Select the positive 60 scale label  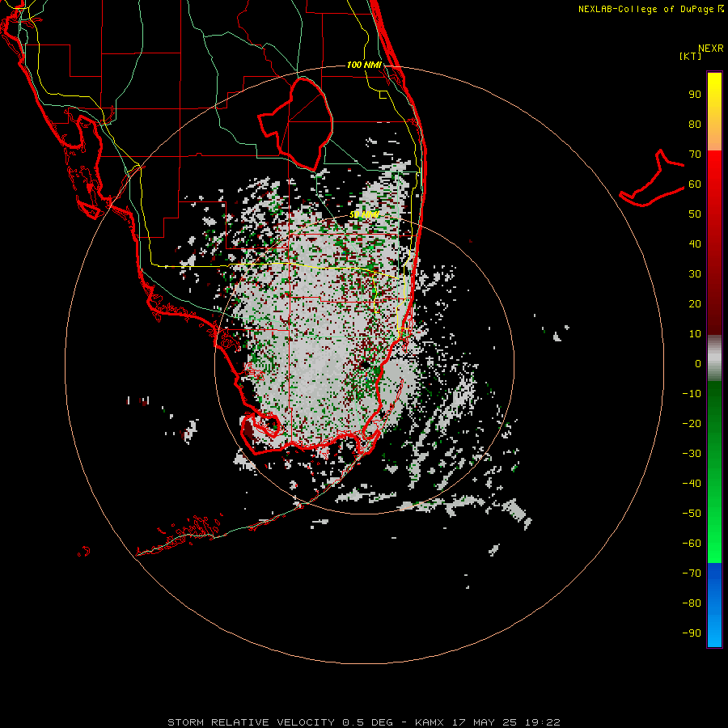coord(695,184)
